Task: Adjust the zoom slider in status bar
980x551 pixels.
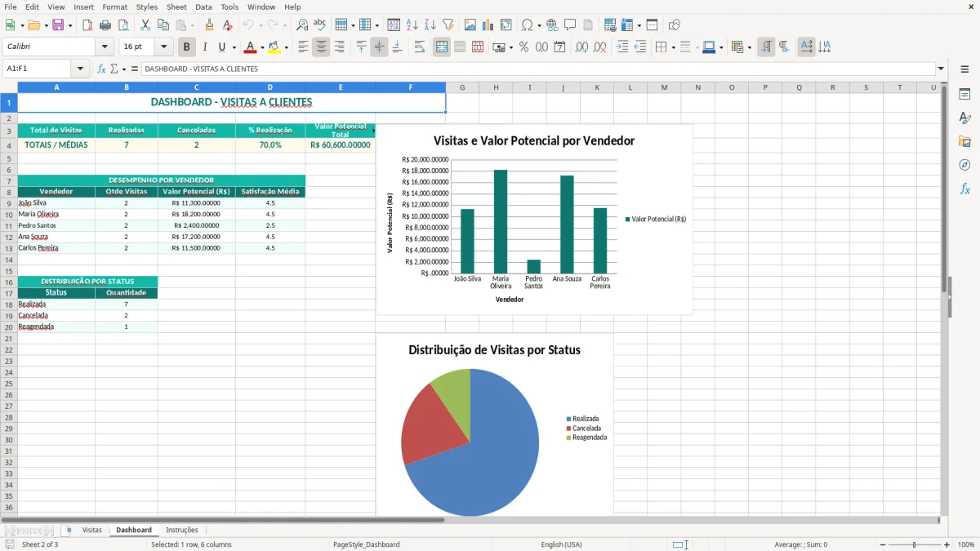Action: pyautogui.click(x=915, y=544)
